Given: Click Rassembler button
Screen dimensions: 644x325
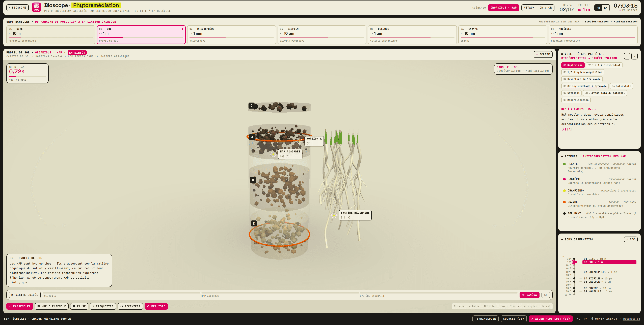Looking at the screenshot, I should pyautogui.click(x=20, y=306).
